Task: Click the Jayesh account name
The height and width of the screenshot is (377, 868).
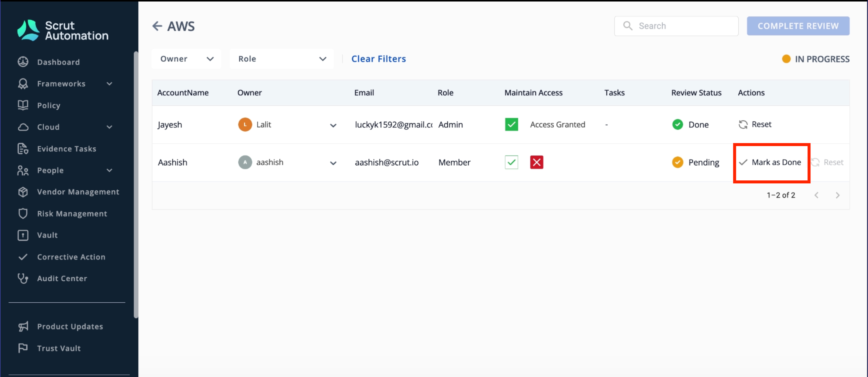Action: tap(170, 125)
